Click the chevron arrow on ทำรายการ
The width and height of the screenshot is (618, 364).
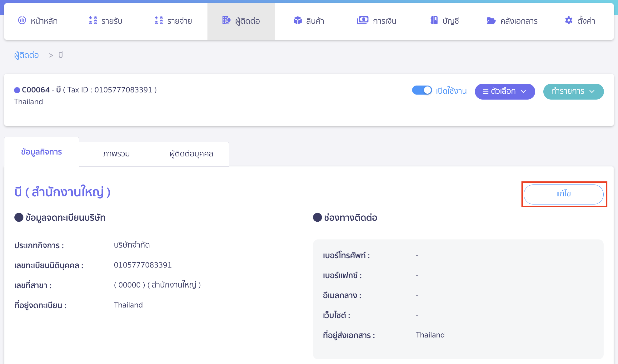pyautogui.click(x=592, y=91)
